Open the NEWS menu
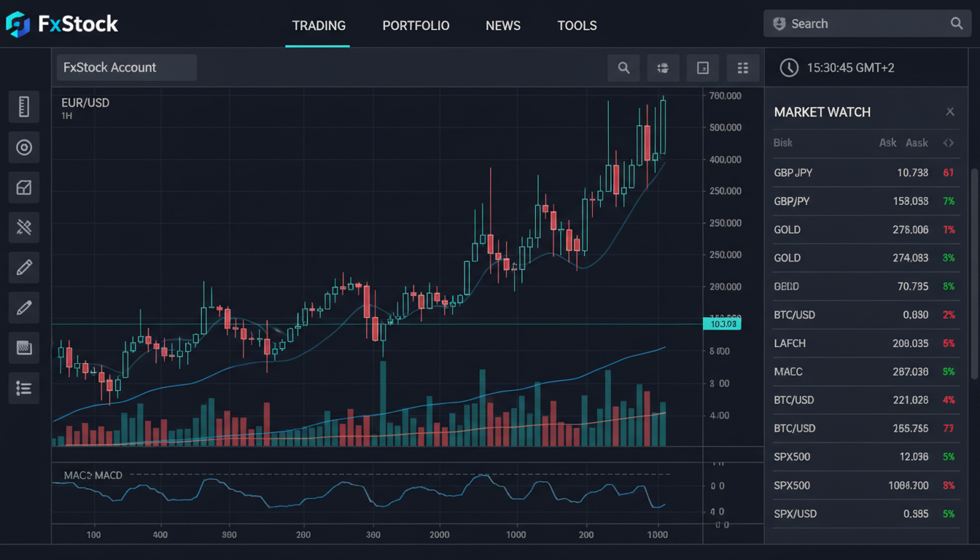 point(502,26)
